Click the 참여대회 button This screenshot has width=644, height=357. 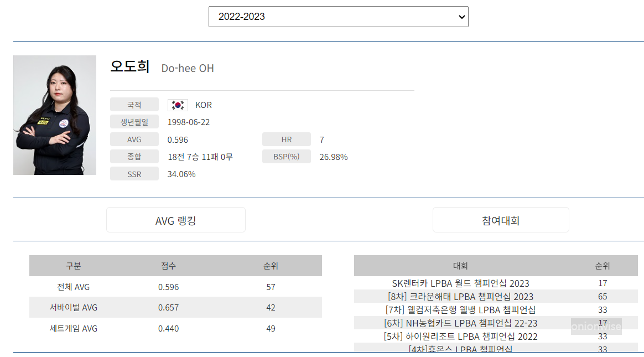[500, 219]
